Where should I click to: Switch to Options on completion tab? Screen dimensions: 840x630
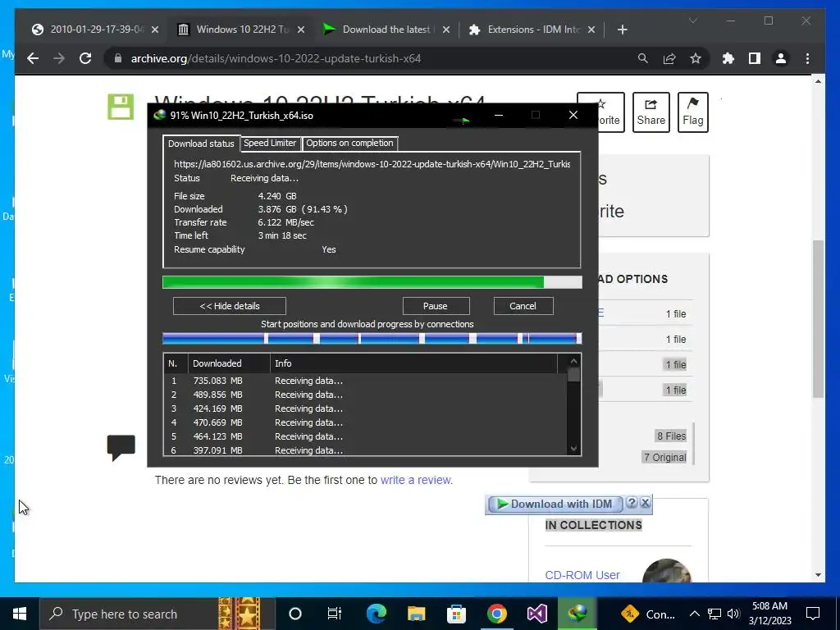pos(349,143)
